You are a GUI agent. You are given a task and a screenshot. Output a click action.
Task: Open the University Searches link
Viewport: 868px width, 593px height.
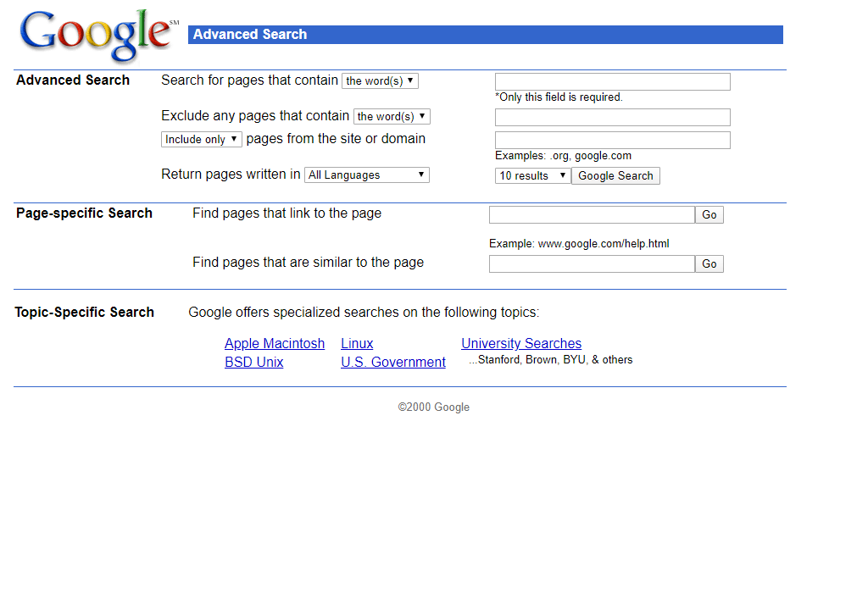[521, 344]
